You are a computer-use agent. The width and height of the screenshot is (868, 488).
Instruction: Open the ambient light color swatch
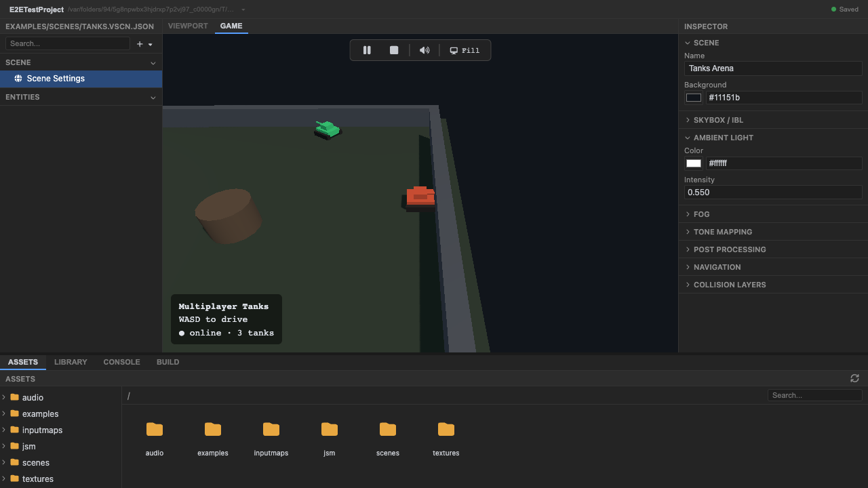pos(694,163)
